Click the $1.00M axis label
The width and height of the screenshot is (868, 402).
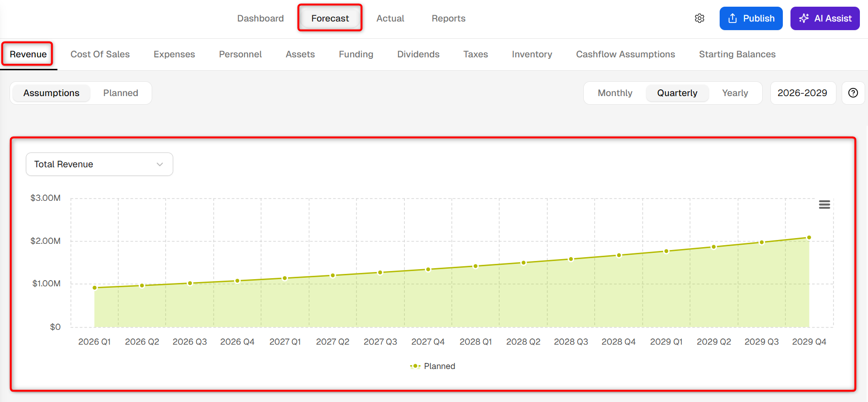tap(46, 283)
